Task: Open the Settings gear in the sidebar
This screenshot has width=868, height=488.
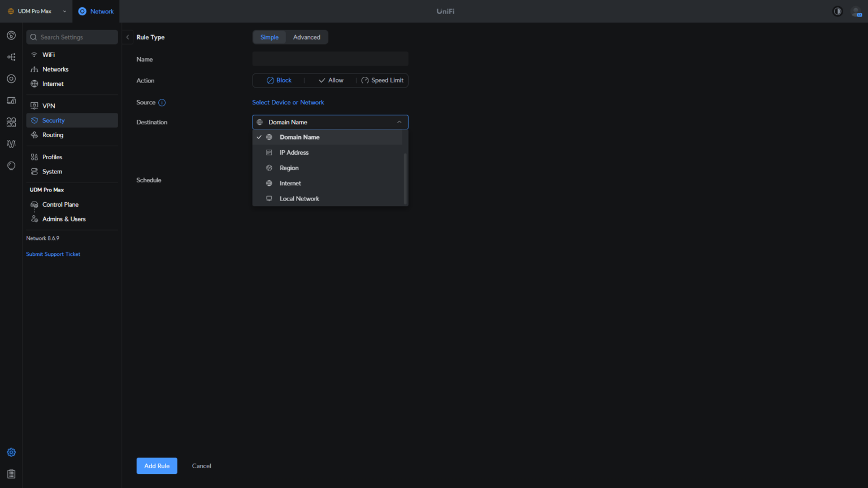Action: [x=11, y=452]
